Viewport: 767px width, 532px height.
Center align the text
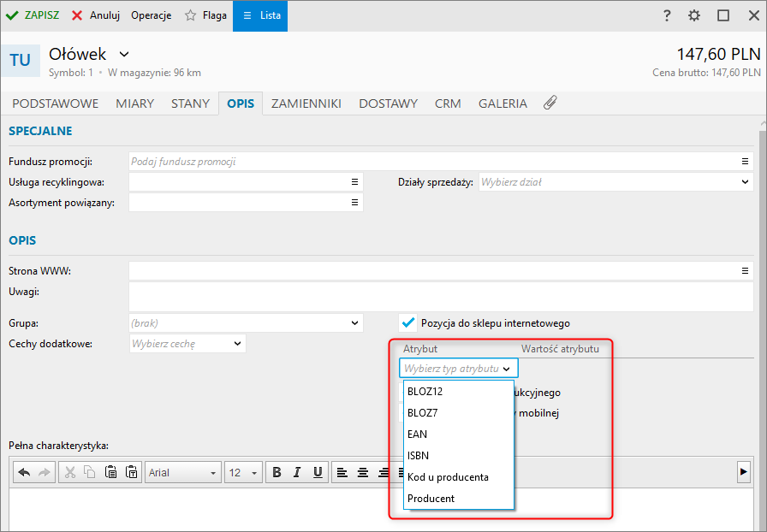coord(363,472)
